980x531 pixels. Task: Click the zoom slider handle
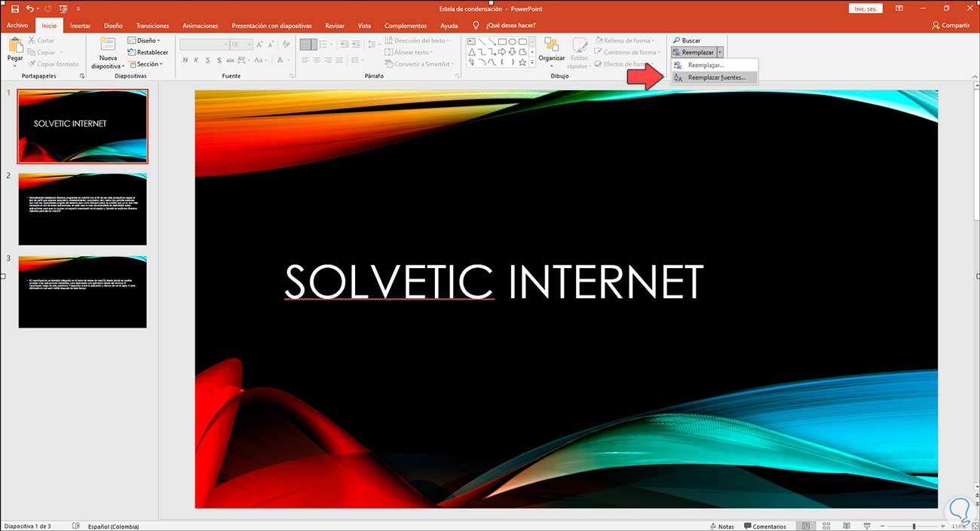(x=914, y=526)
